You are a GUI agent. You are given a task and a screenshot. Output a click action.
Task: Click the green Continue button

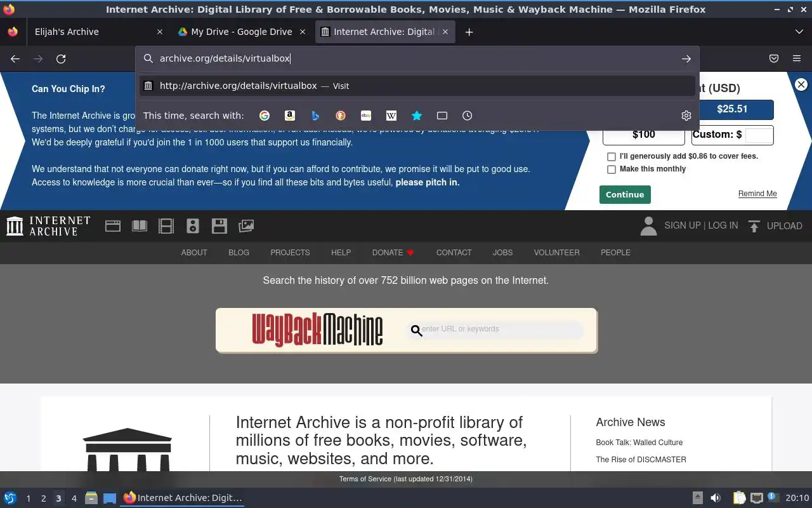pyautogui.click(x=625, y=194)
